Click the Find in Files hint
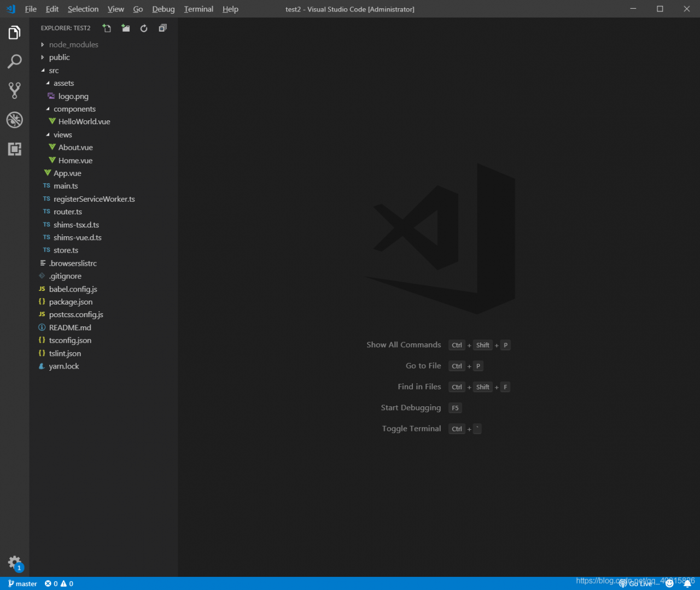The height and width of the screenshot is (590, 700). point(419,387)
